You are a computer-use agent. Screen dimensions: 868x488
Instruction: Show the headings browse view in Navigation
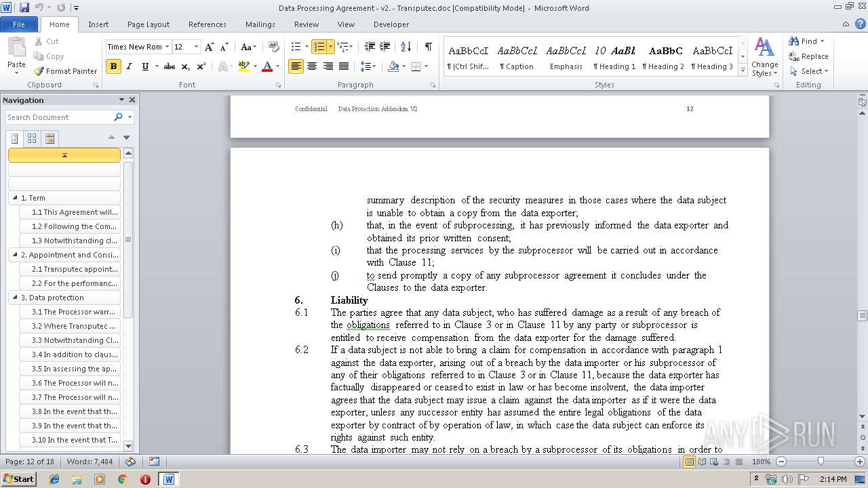point(15,138)
